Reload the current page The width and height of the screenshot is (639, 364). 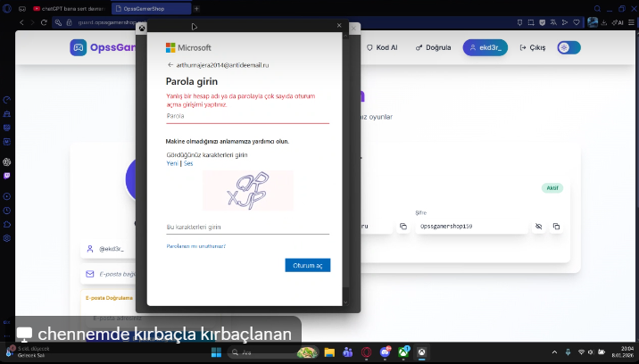(x=44, y=22)
